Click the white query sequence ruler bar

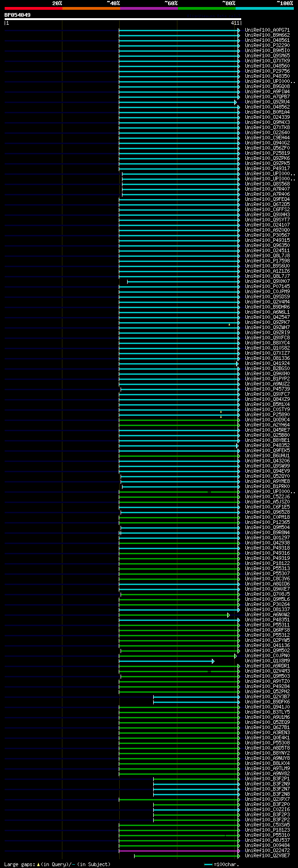click(122, 19)
